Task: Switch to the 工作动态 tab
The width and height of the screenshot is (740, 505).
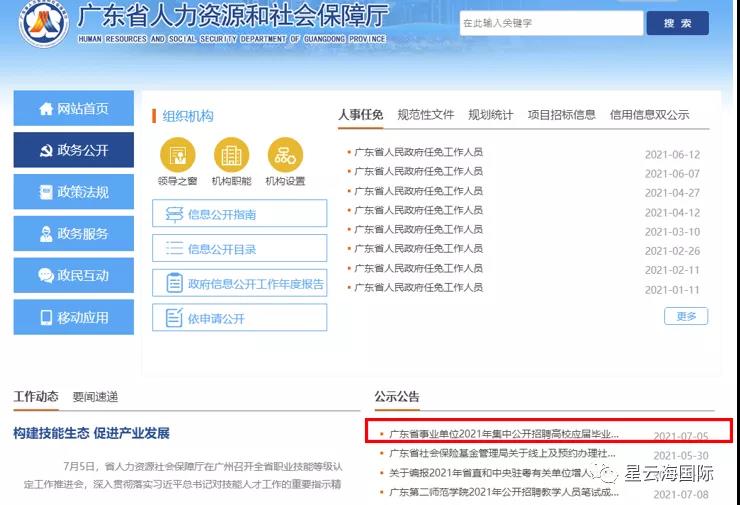Action: pos(36,396)
